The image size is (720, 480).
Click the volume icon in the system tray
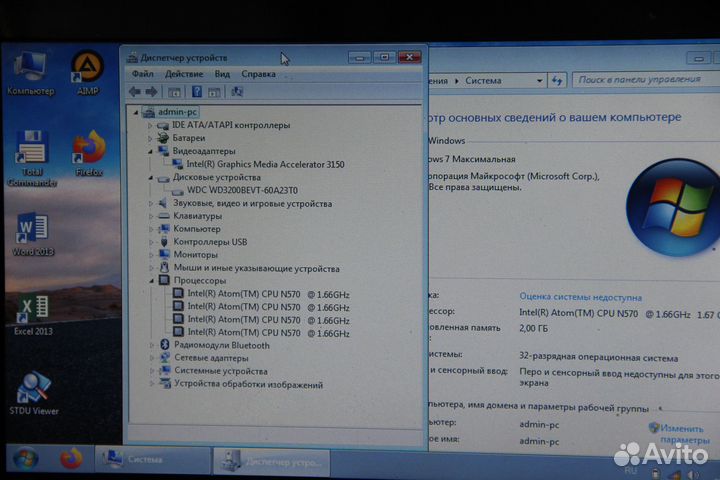(x=692, y=474)
